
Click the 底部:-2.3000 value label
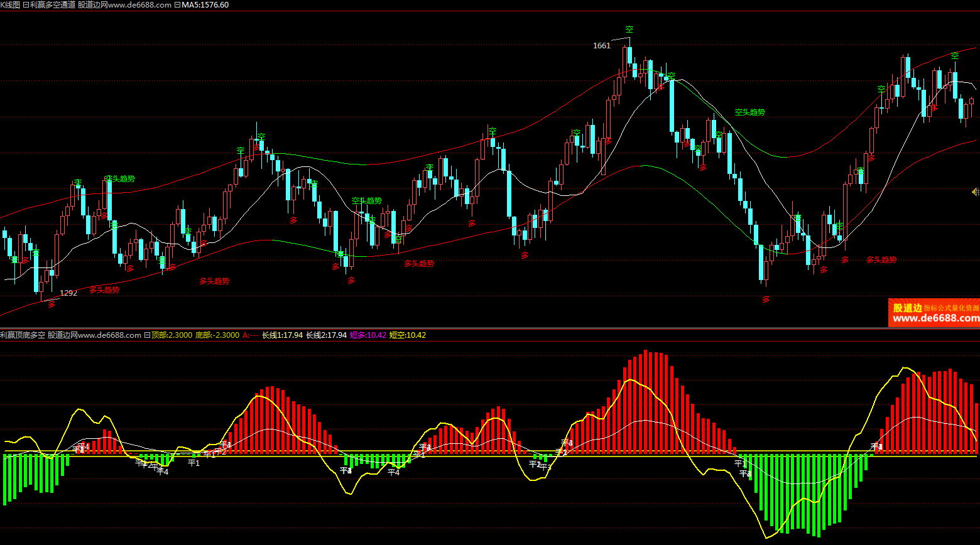[x=217, y=335]
